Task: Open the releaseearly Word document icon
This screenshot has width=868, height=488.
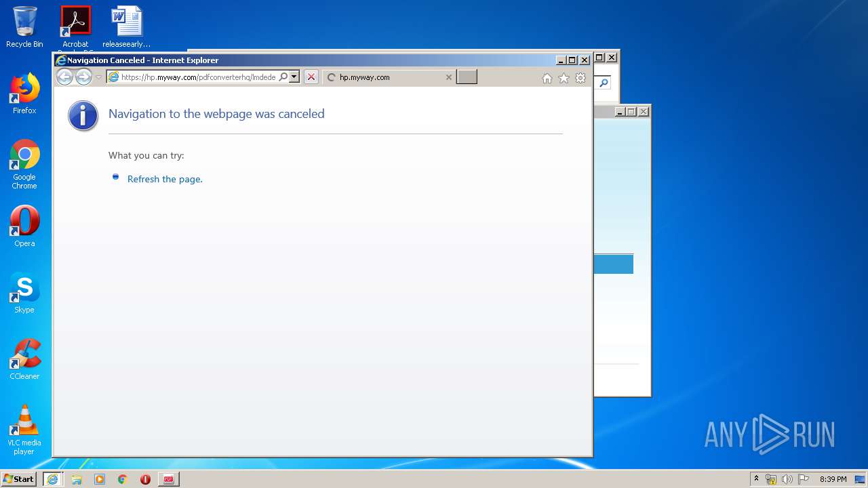Action: [x=127, y=27]
